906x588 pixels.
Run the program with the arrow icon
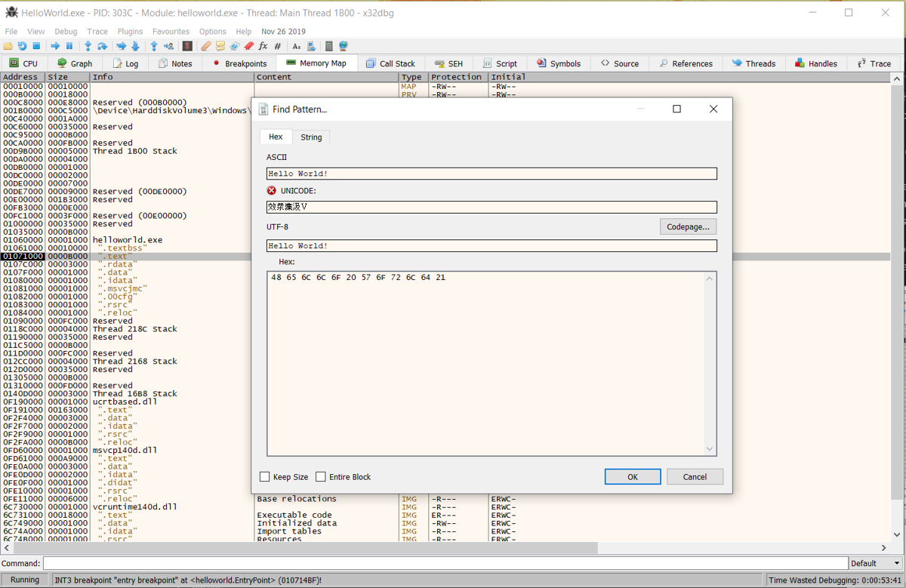(x=55, y=46)
